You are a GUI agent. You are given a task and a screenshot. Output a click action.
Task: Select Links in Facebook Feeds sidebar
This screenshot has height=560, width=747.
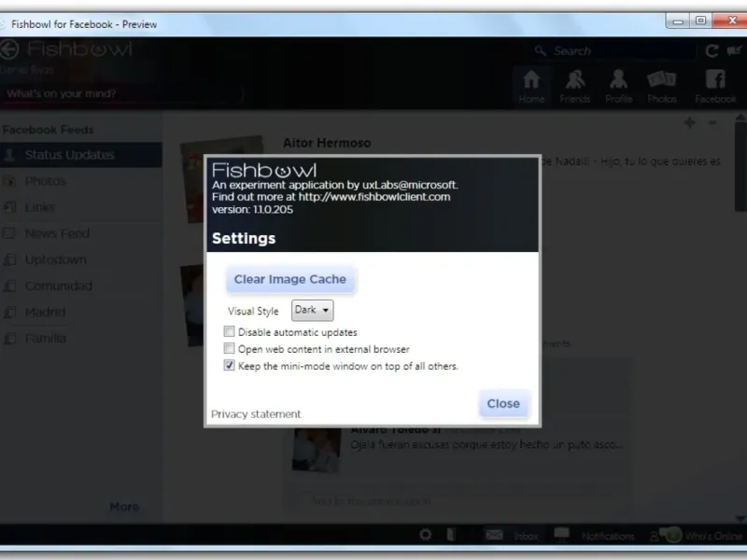(81, 207)
